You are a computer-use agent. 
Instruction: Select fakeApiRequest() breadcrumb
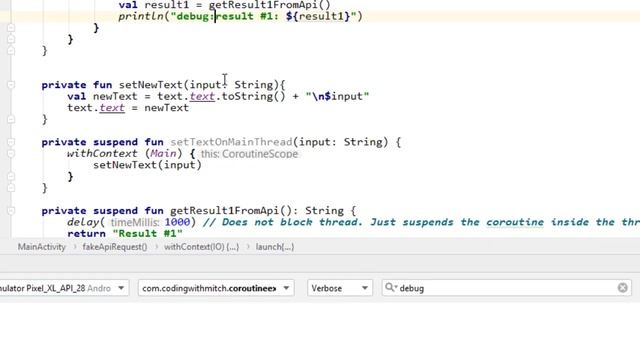115,247
